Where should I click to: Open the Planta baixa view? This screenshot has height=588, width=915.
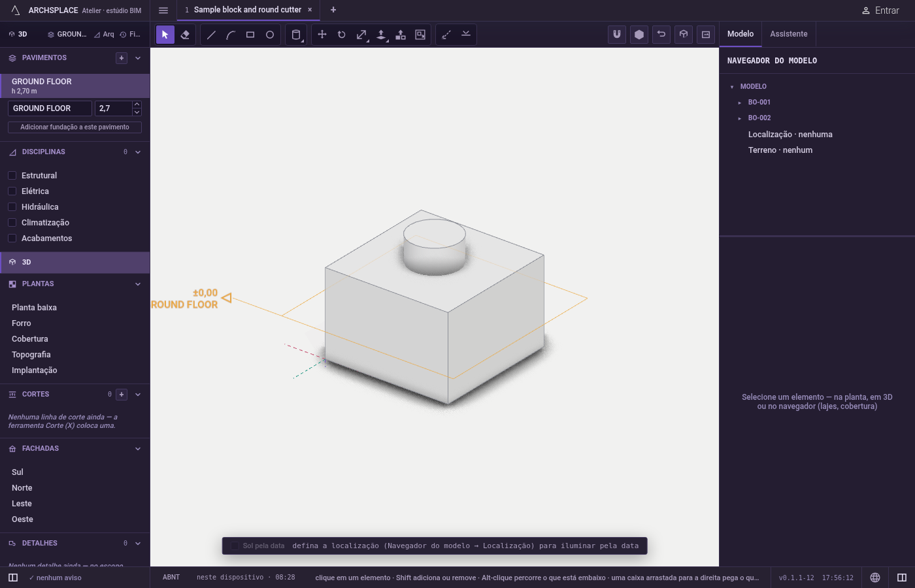click(34, 308)
